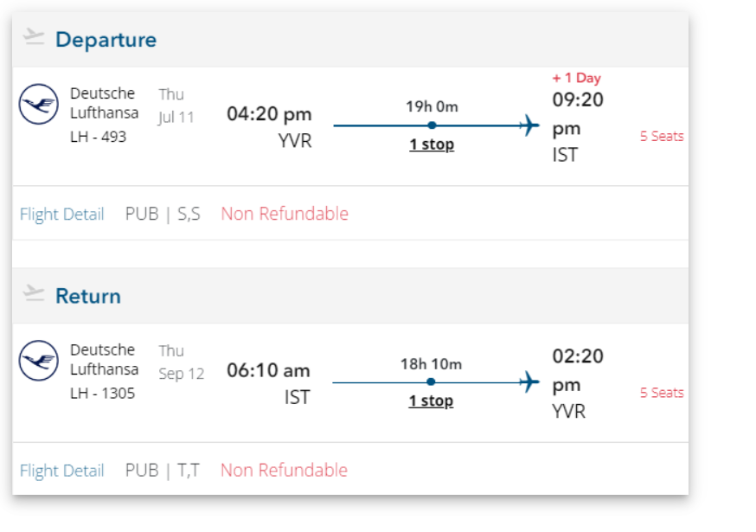Click the Return takeoff plane icon
This screenshot has width=756, height=532.
[x=33, y=292]
